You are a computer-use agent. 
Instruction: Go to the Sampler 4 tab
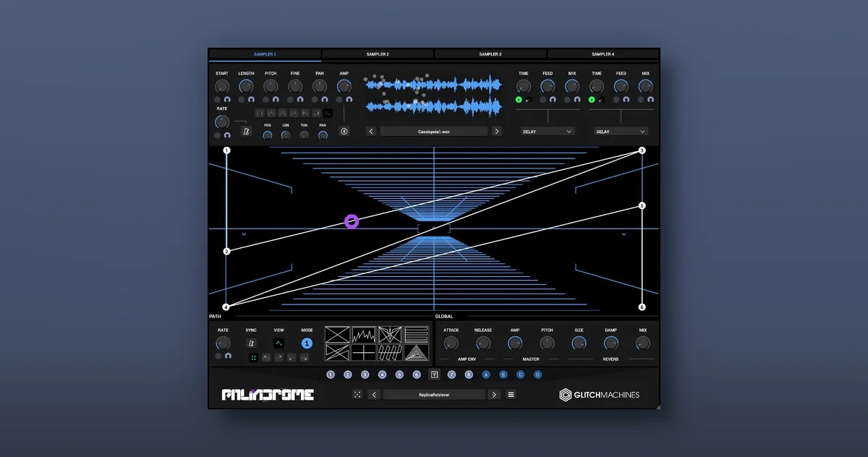(603, 54)
